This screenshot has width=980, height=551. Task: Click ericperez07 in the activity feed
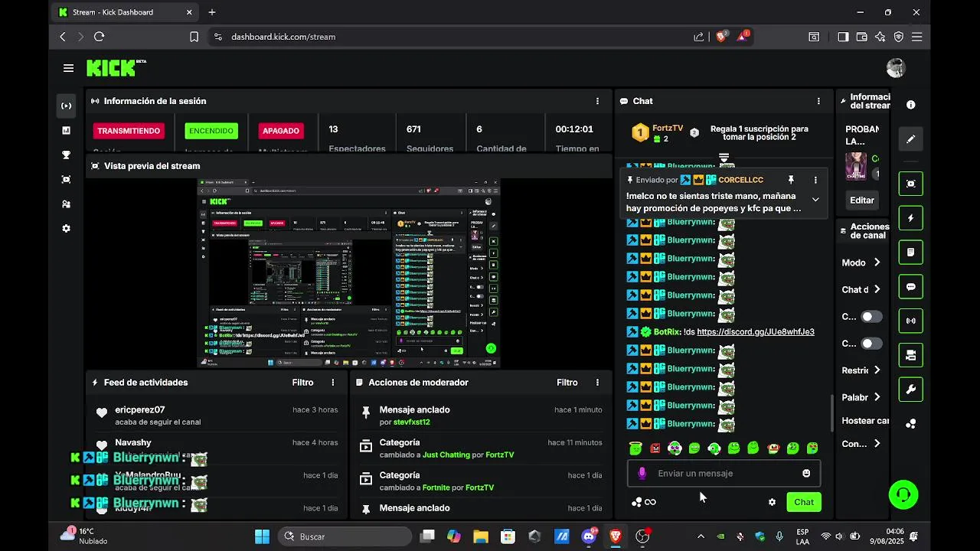point(140,410)
